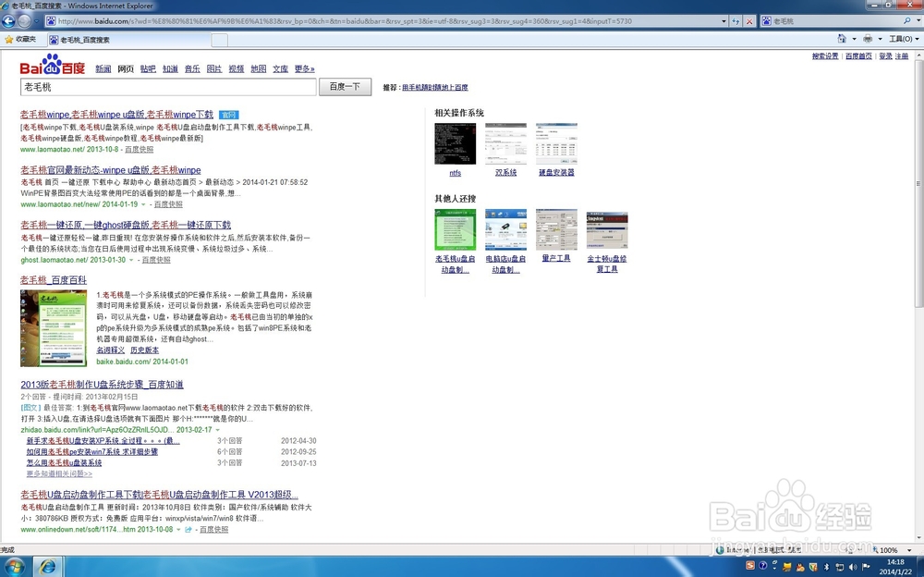This screenshot has height=577, width=924.
Task: Open a new blank tab button
Action: pyautogui.click(x=219, y=40)
